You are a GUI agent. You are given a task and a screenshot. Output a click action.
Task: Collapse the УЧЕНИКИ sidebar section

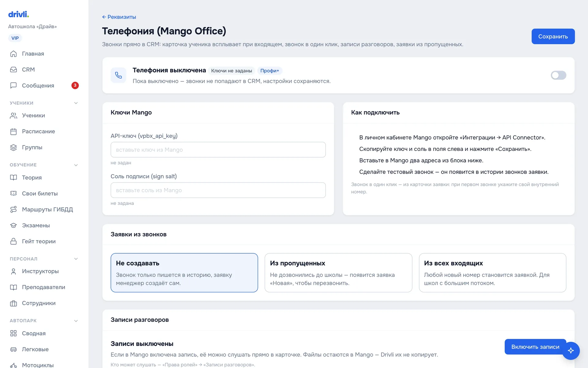[76, 103]
